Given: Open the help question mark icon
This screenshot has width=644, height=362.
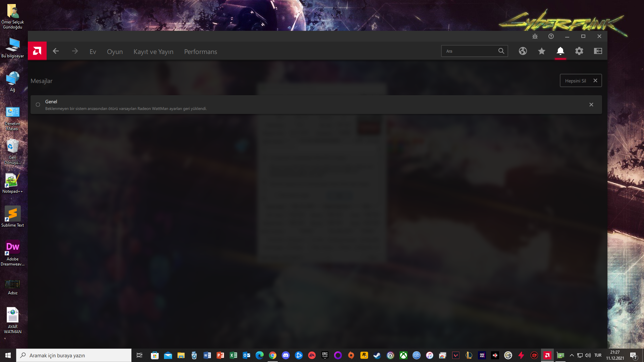Looking at the screenshot, I should pyautogui.click(x=551, y=36).
